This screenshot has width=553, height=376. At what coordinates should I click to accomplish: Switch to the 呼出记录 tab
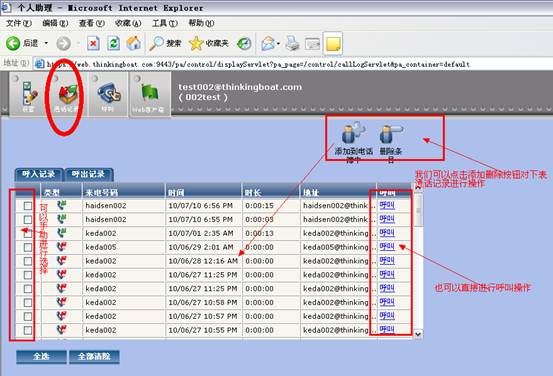pos(88,174)
